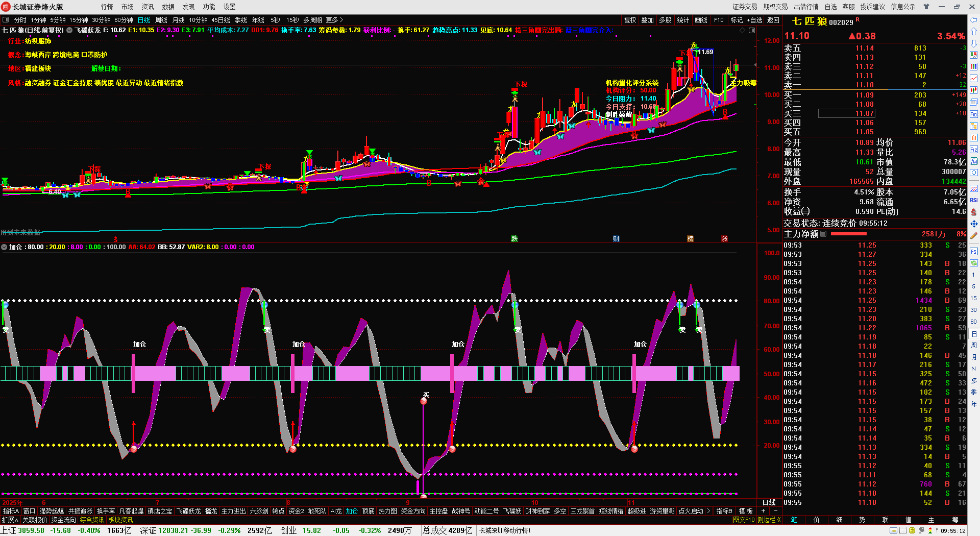980x536 pixels.
Task: Open the 资讯 menu
Action: (148, 7)
